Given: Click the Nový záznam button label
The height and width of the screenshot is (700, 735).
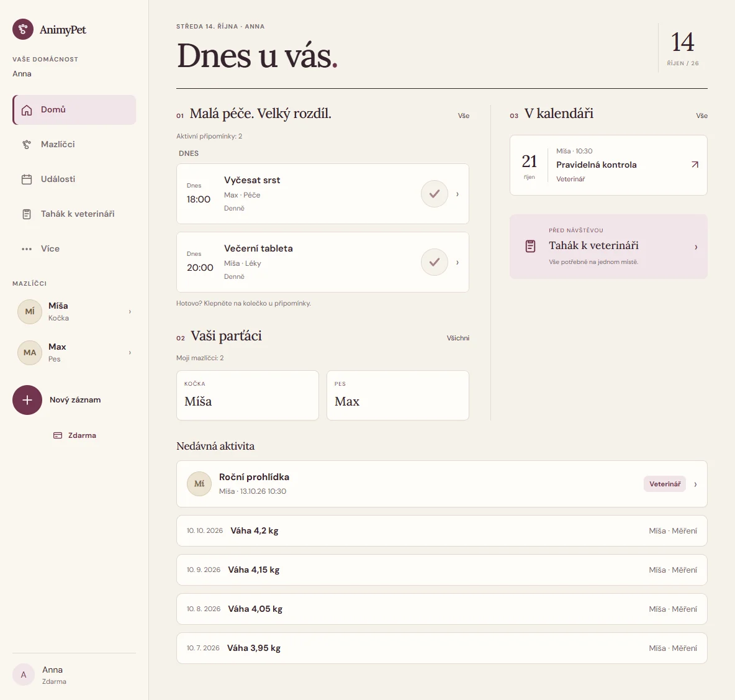Looking at the screenshot, I should 75,400.
